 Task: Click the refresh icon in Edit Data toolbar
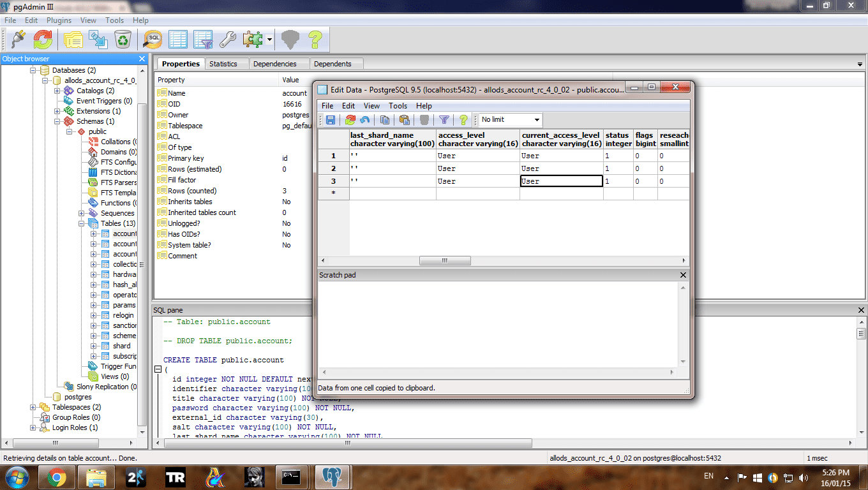[350, 119]
